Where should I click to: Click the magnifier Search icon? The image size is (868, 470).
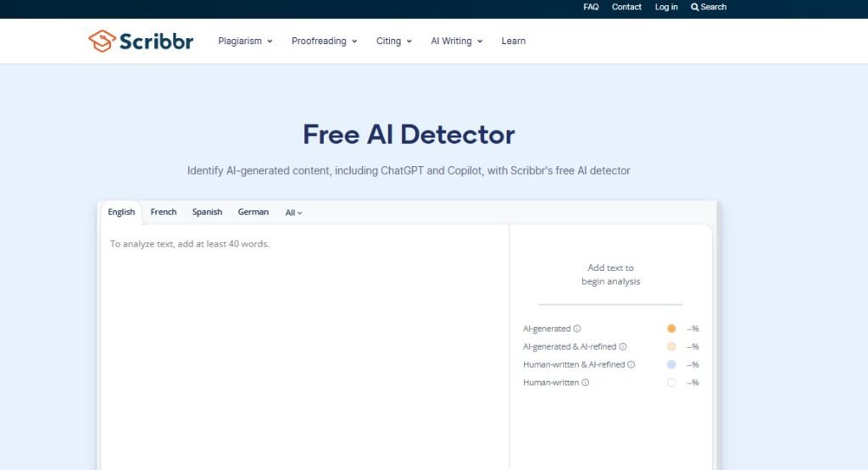coord(694,7)
